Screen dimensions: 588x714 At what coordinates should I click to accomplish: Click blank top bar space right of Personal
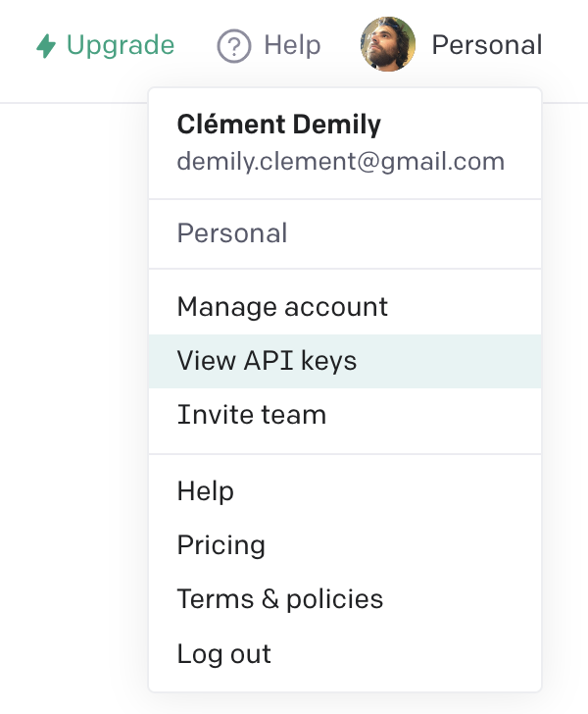click(568, 45)
